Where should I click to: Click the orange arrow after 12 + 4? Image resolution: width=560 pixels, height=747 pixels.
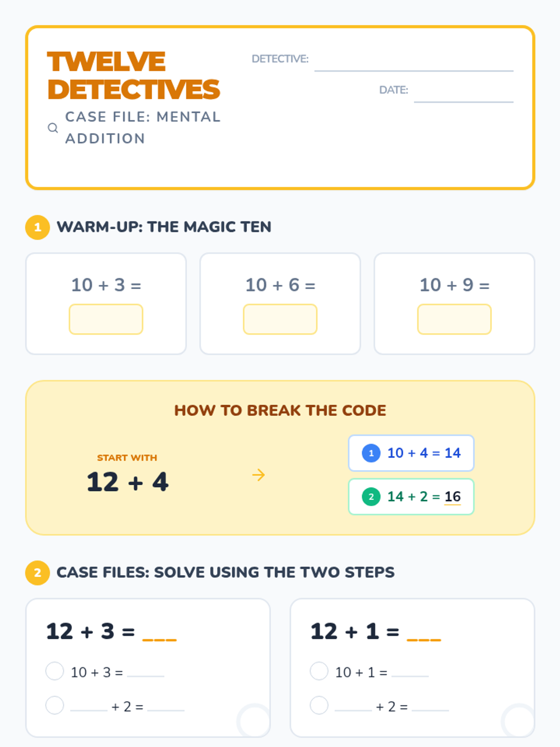[x=259, y=475]
